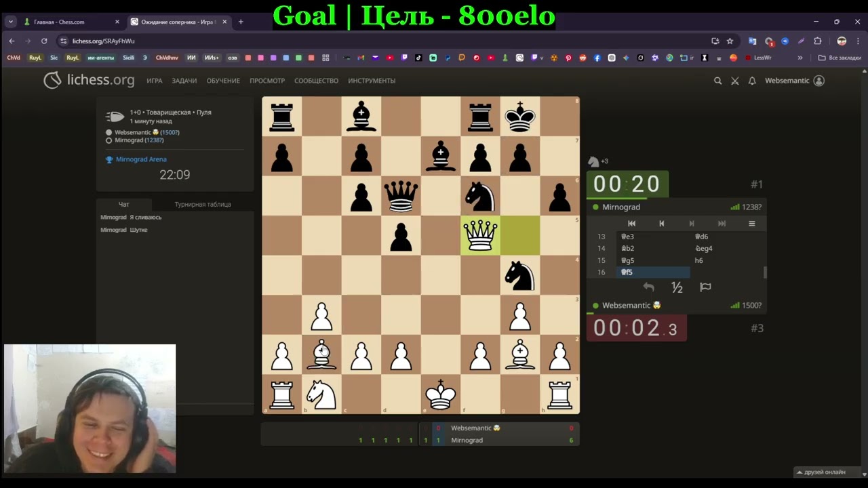868x488 pixels.
Task: Open the ЗАДАЧИ menu
Action: pos(184,81)
